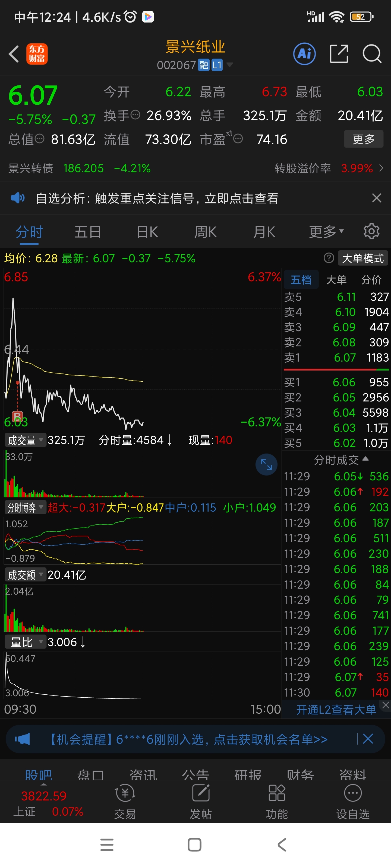Close the 自选分析 notification bar
The image size is (391, 868).
point(377,198)
